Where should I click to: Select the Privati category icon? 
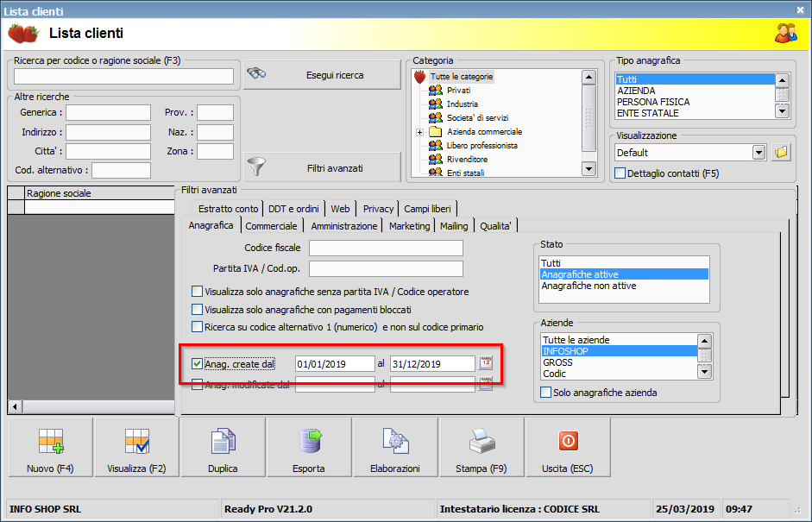[436, 90]
